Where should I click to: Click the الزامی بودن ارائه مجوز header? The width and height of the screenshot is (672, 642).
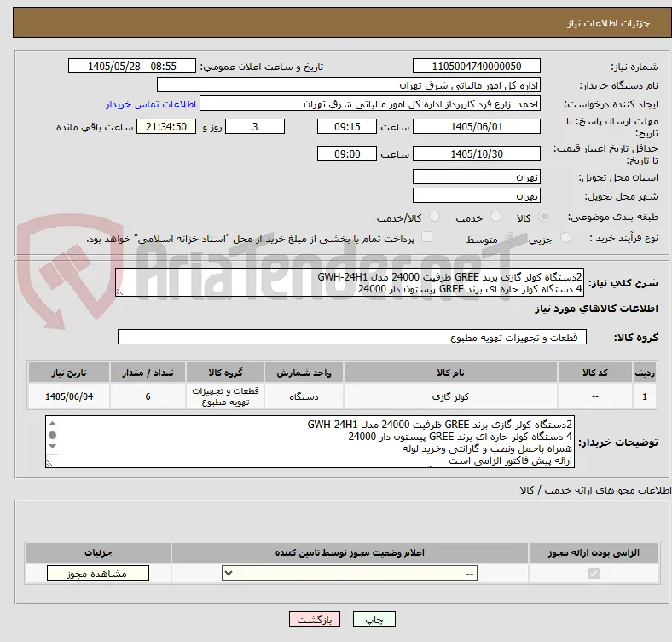pos(594,552)
